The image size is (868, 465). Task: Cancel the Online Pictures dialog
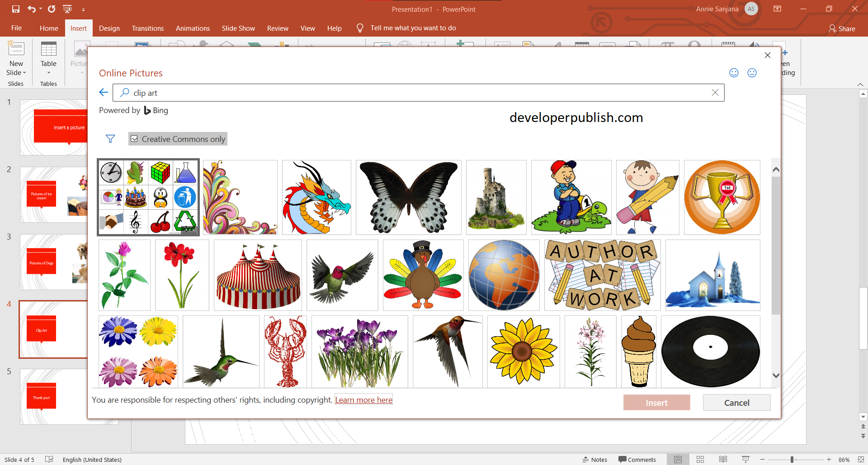pyautogui.click(x=736, y=402)
